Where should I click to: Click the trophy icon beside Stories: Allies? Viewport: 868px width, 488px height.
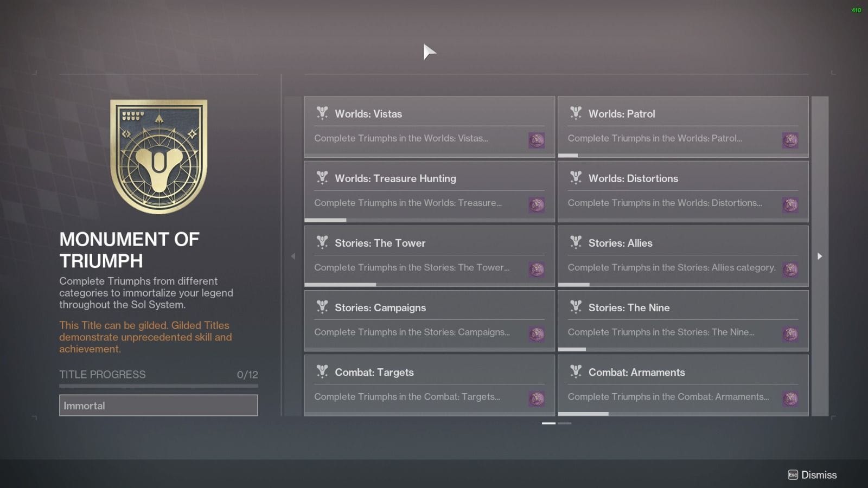tap(576, 242)
